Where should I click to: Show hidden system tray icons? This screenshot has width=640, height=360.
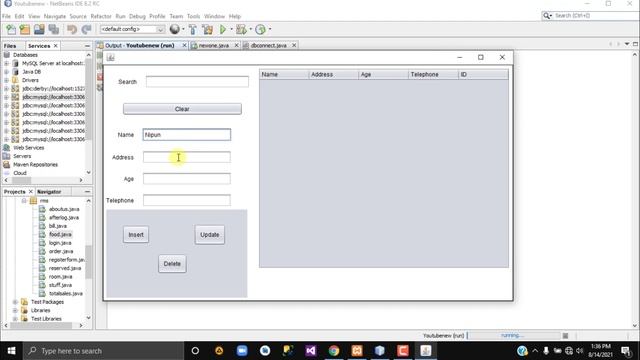point(535,351)
